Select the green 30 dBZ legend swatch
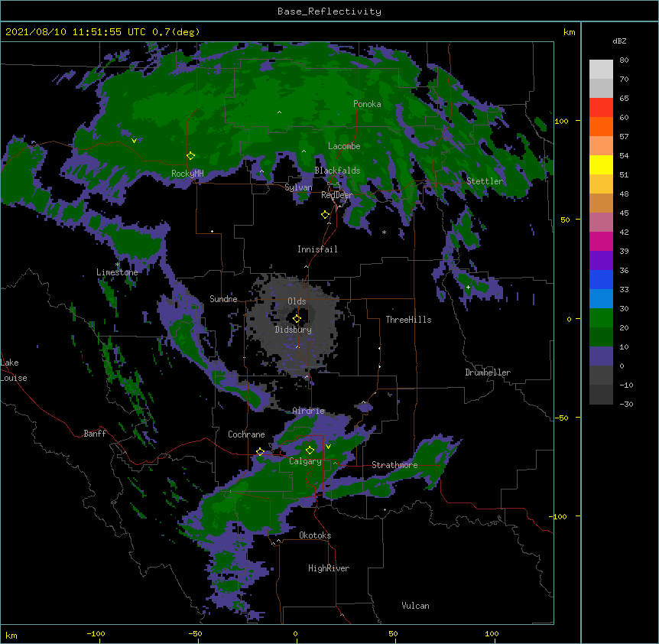Viewport: 659px width, 644px height. pos(601,318)
